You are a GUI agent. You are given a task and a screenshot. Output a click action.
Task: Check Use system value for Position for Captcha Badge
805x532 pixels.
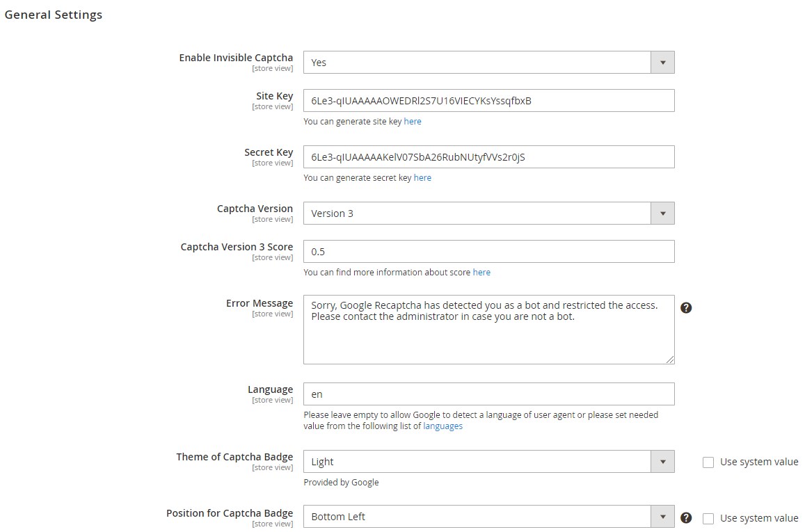click(x=708, y=519)
